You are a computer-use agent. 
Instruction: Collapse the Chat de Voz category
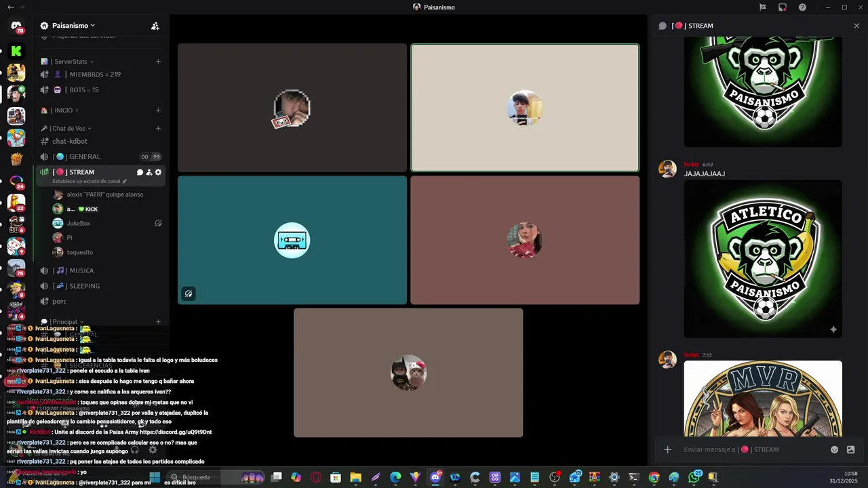pos(71,128)
